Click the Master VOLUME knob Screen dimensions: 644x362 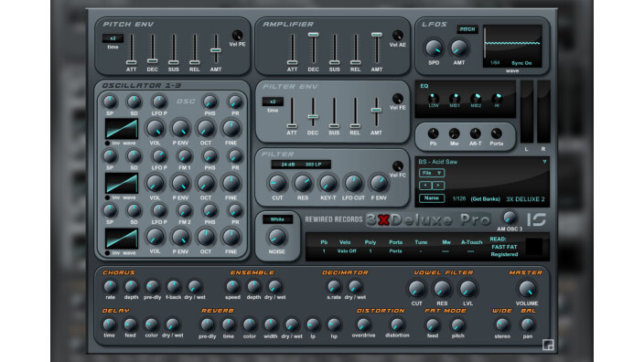point(527,289)
